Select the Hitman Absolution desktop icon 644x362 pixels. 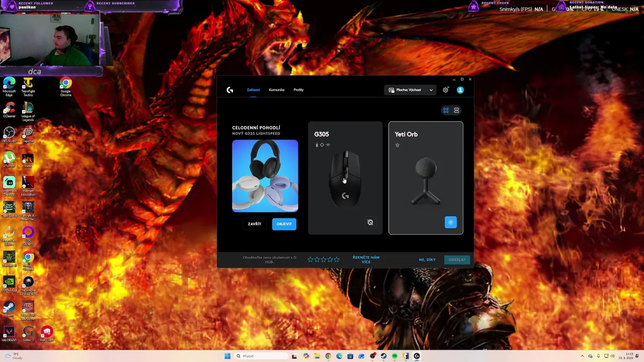tap(28, 186)
